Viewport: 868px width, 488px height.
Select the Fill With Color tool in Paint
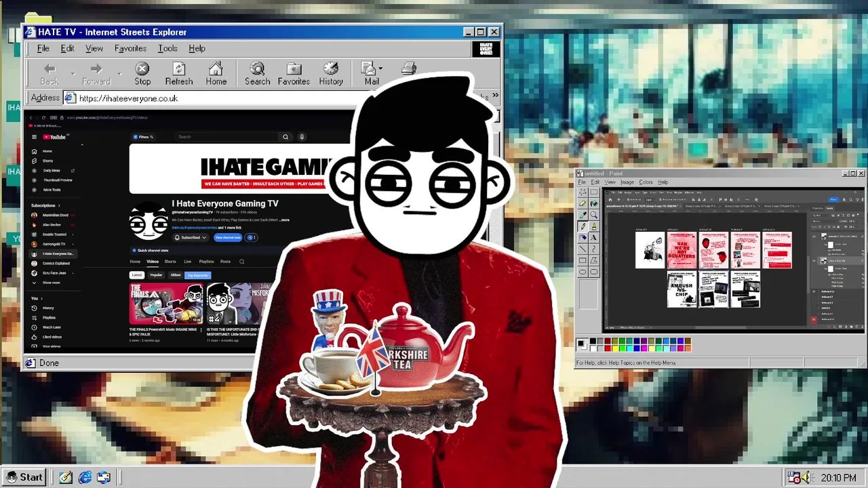click(x=594, y=203)
